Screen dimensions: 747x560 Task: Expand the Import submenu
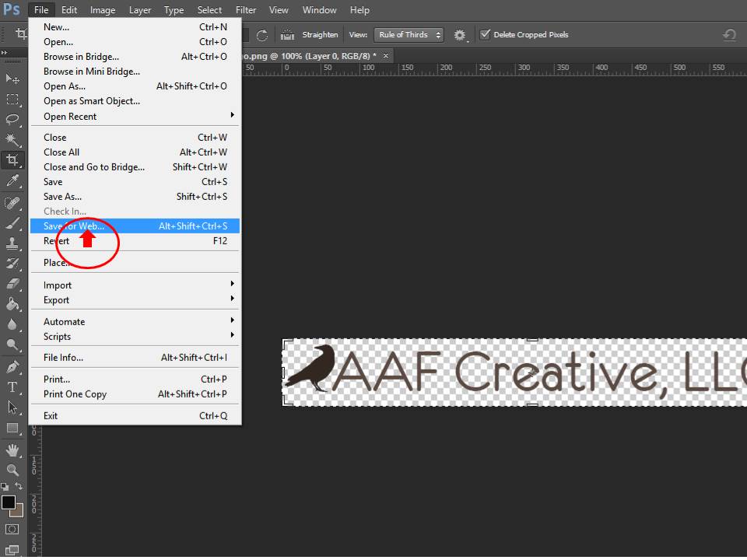(135, 285)
